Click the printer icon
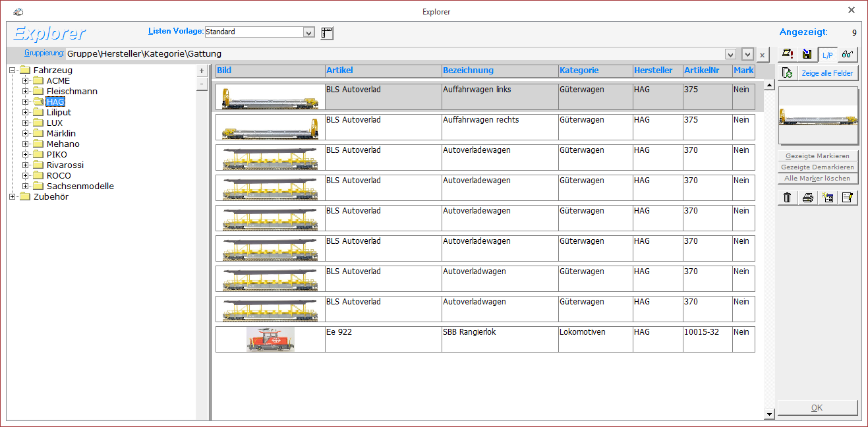The height and width of the screenshot is (427, 868). click(x=808, y=197)
